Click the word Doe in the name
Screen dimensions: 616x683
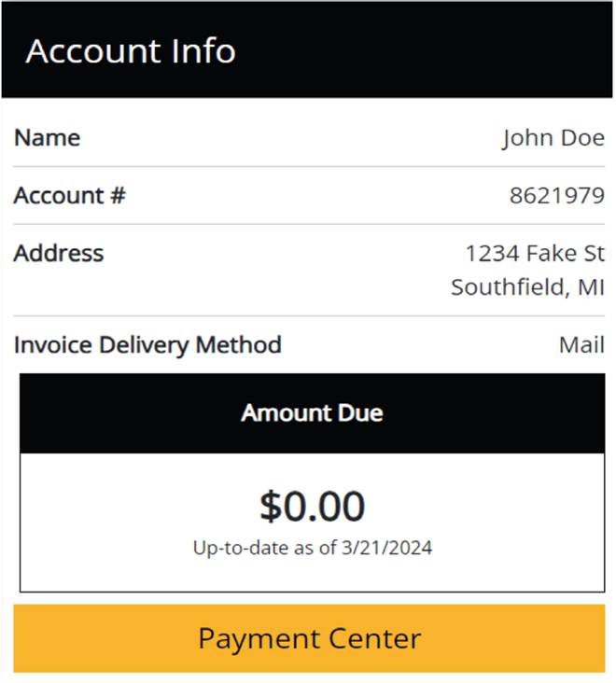coord(579,138)
